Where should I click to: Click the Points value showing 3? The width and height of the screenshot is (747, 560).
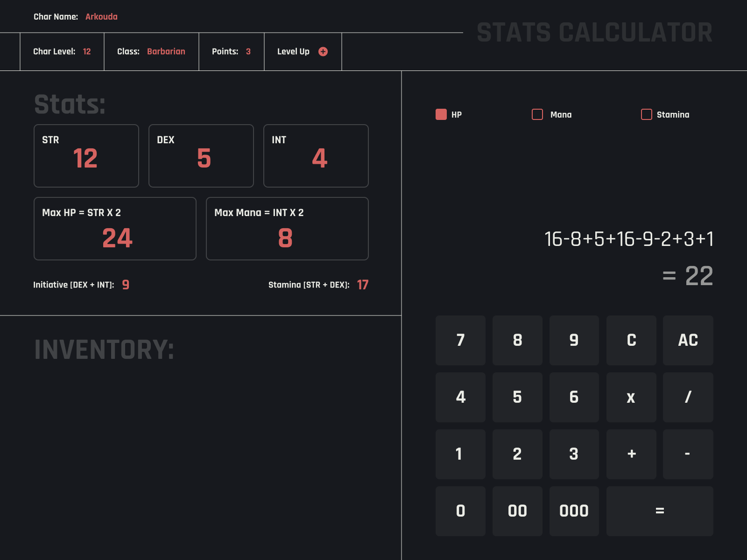coord(248,52)
